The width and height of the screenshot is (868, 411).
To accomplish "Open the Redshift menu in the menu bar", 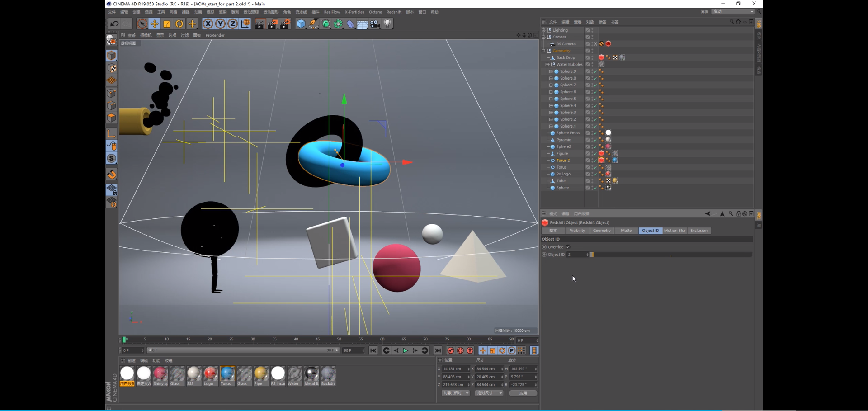I will click(394, 12).
